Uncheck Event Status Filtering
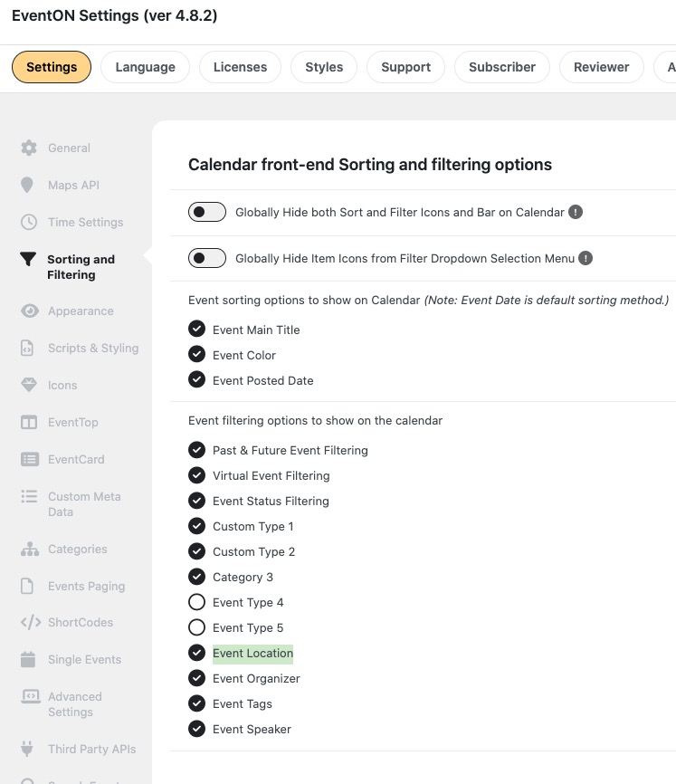Image resolution: width=676 pixels, height=784 pixels. tap(197, 501)
